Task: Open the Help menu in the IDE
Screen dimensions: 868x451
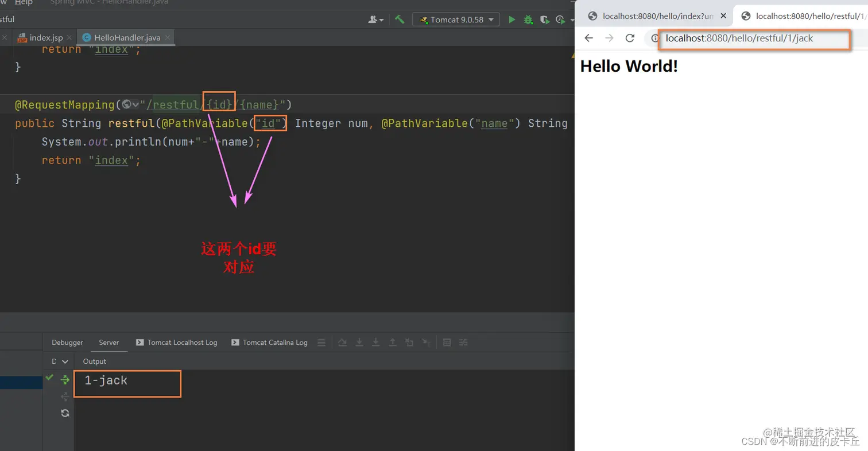Action: tap(24, 3)
